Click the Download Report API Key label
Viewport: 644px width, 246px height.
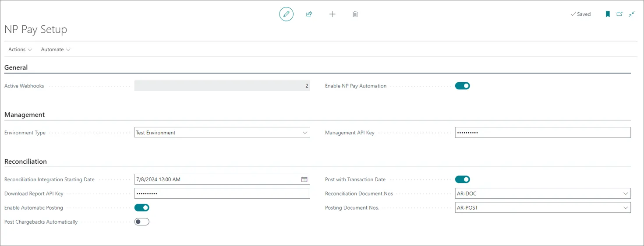(x=34, y=193)
